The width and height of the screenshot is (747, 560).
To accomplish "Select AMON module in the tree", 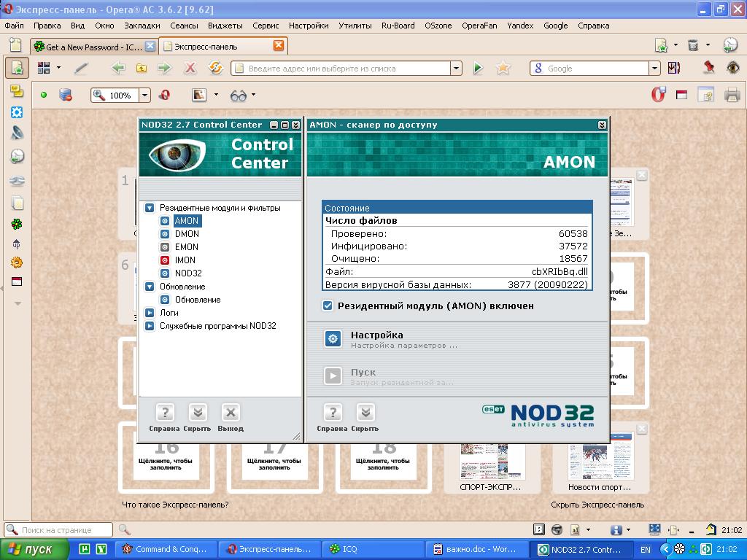I will [x=186, y=221].
